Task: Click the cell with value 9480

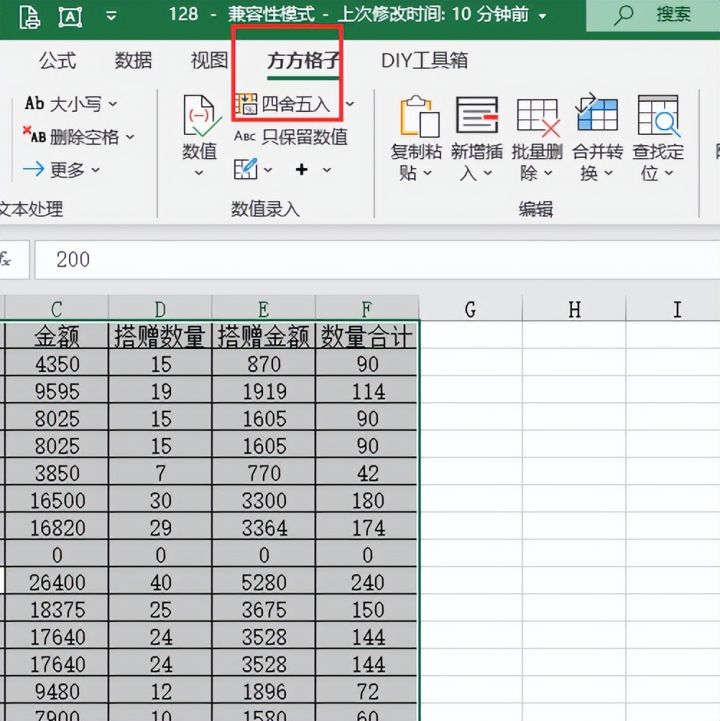Action: (x=57, y=691)
